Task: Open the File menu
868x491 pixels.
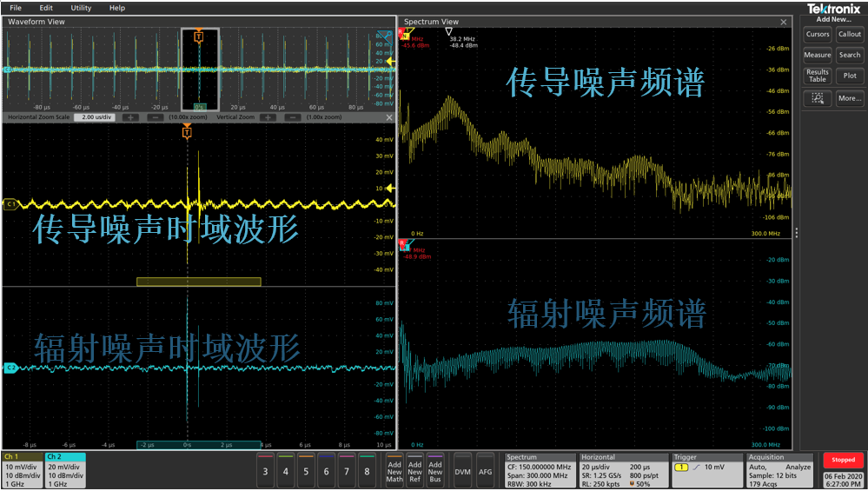Action: click(x=16, y=8)
